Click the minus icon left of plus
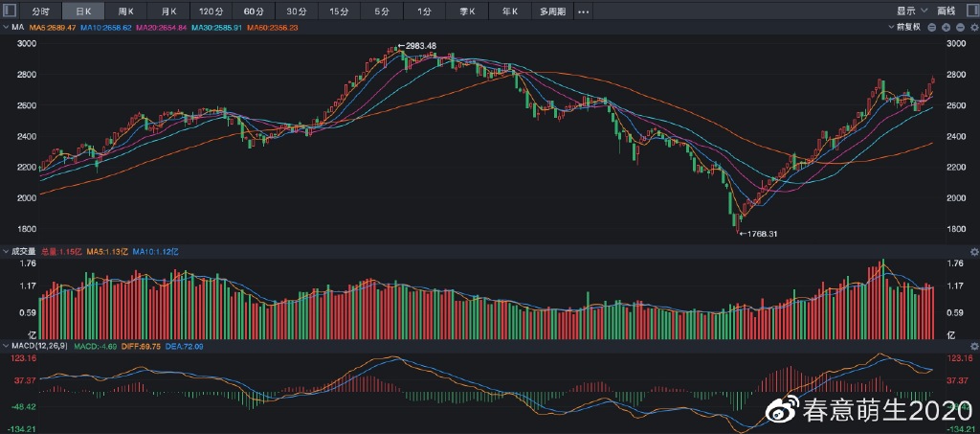Image resolution: width=980 pixels, height=434 pixels. [x=933, y=27]
